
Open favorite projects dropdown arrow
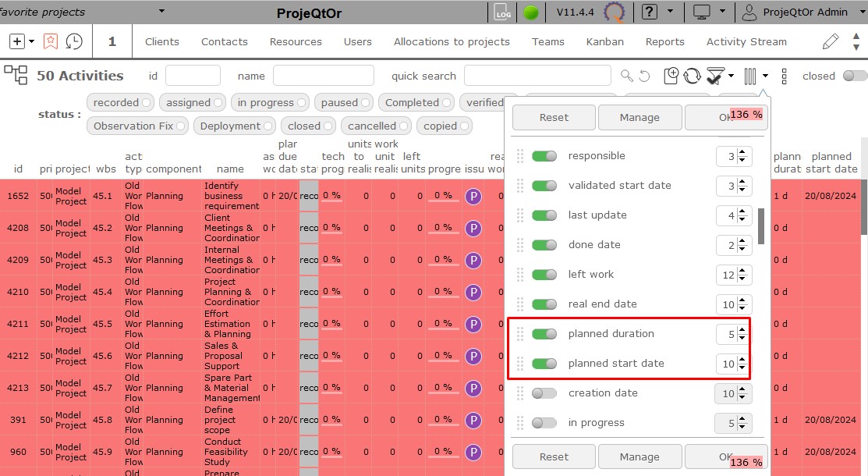pos(161,11)
